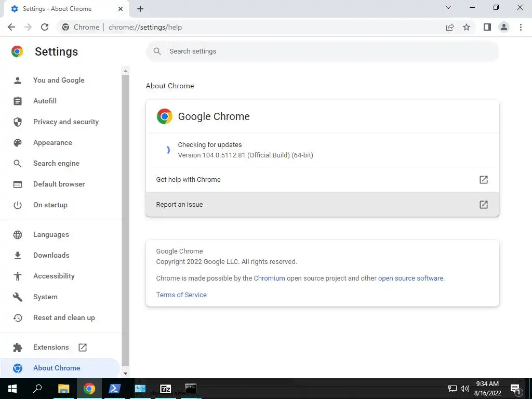Screen dimensions: 532x399
Task: Click the Accessibility figure icon
Action: (17, 276)
